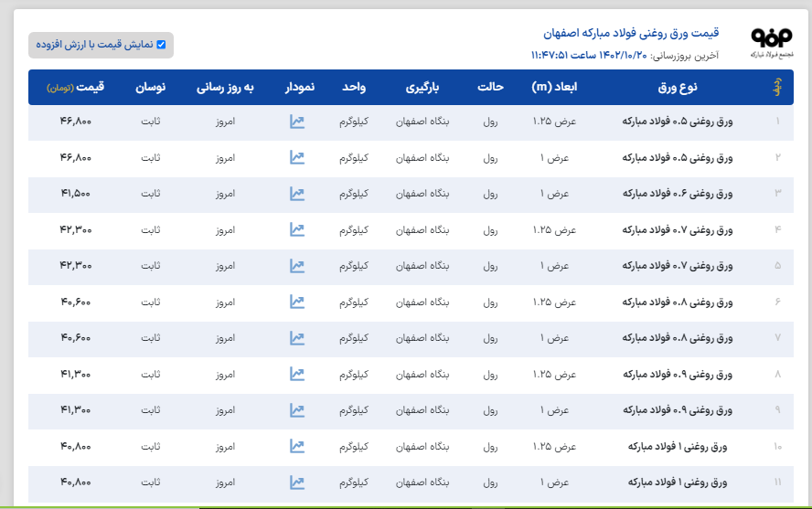Open 'ورق روغنی 0.6 فولاد مبارکه' product link

[678, 194]
